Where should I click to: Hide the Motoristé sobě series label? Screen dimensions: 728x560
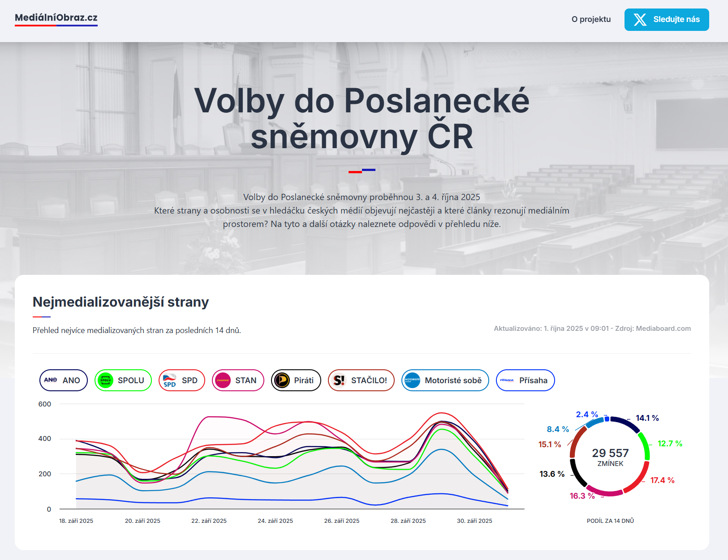[x=453, y=380]
